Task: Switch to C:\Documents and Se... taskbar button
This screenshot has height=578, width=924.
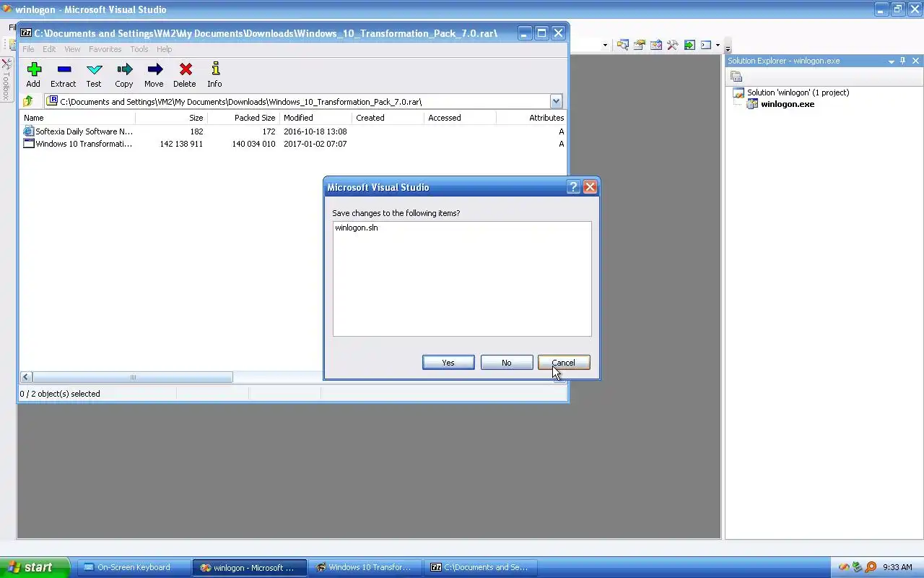Action: click(480, 568)
